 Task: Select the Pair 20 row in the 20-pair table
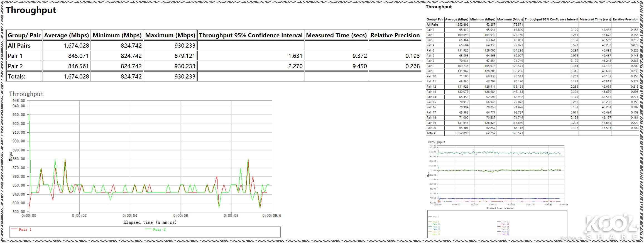(x=431, y=128)
